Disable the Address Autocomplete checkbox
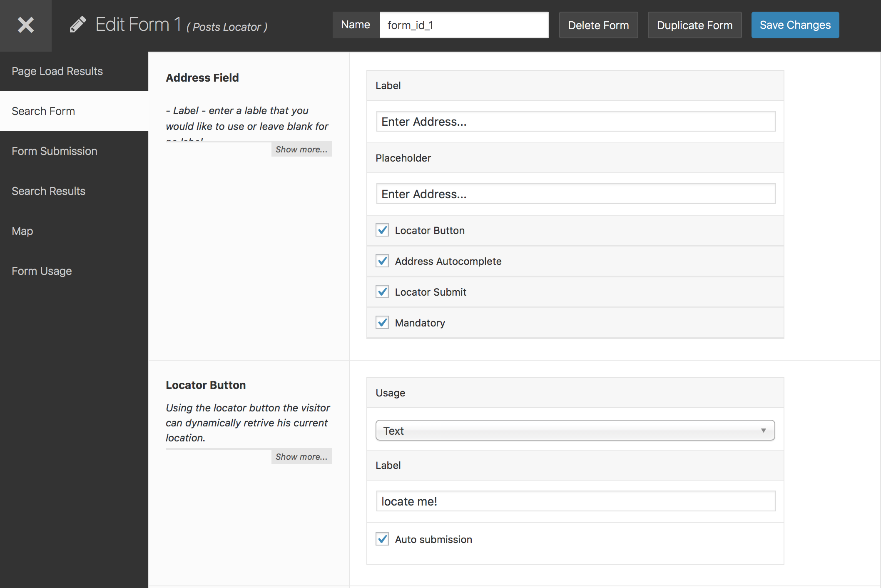Screen dimensions: 881x588 click(x=382, y=261)
